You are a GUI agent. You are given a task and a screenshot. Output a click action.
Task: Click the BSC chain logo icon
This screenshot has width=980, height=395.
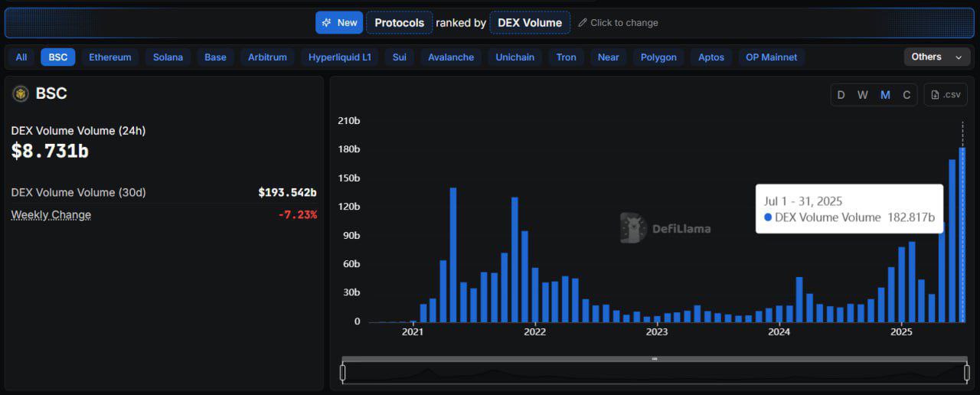[x=20, y=93]
